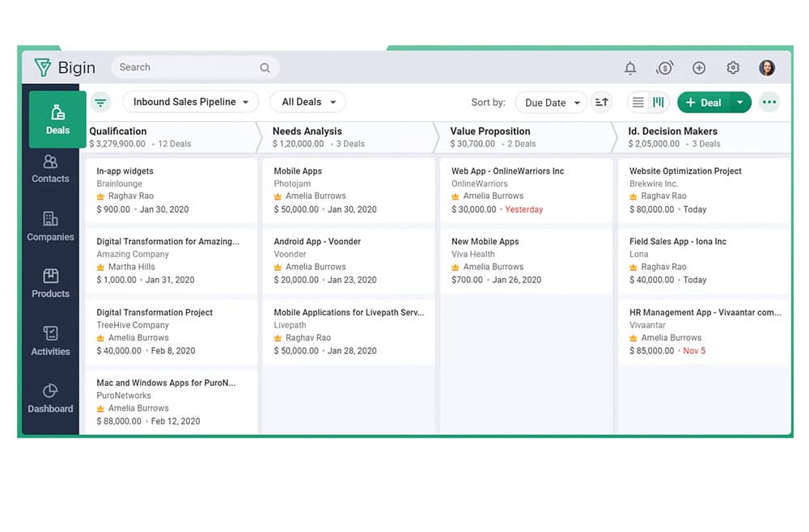Select the Value Proposition stage header
Screen dimensions: 809x532
[x=527, y=137]
